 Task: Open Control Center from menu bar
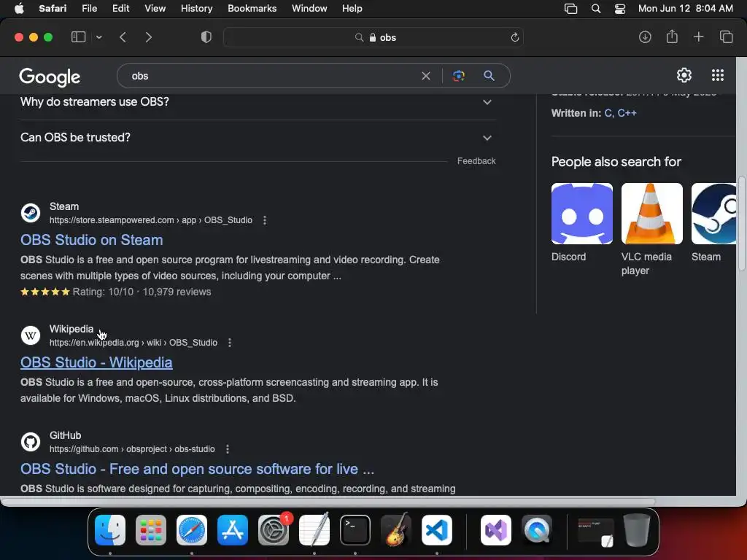pos(620,8)
